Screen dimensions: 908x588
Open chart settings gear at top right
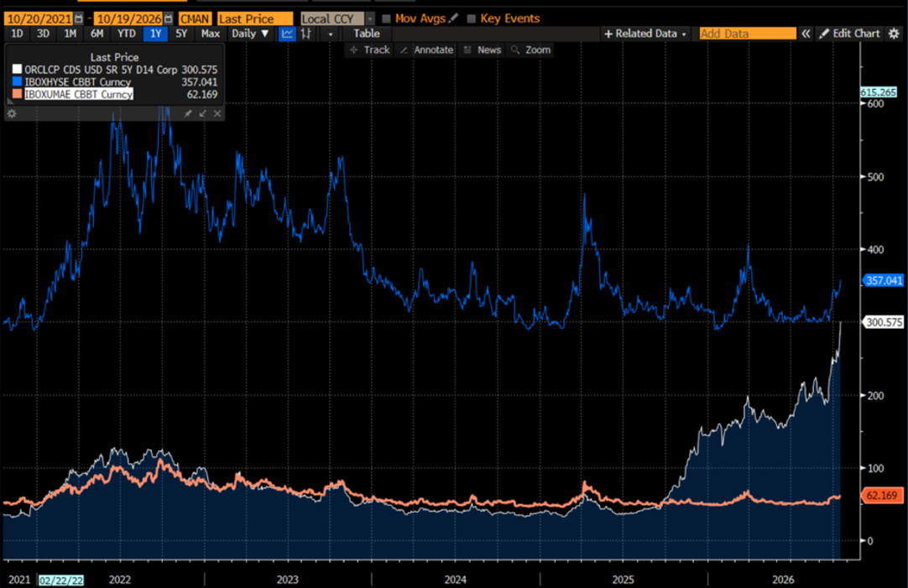point(894,34)
